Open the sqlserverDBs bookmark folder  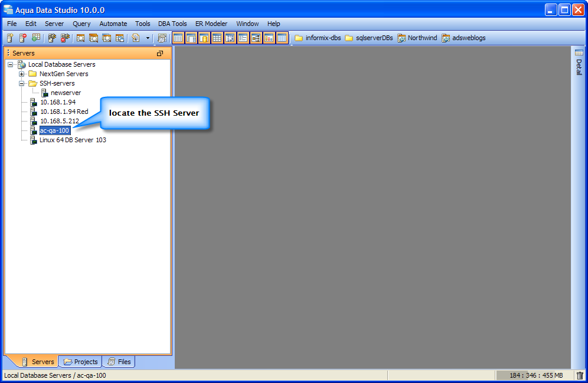(369, 38)
